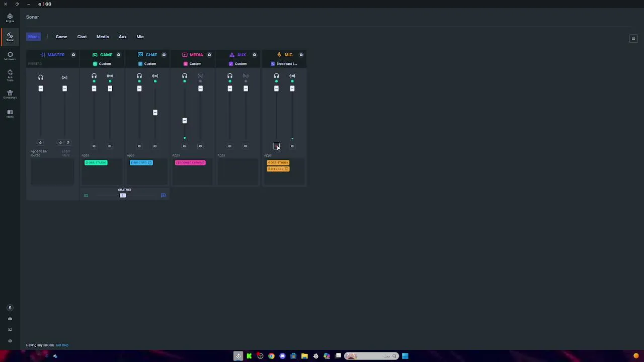Open MEDIA preset Custom dropdown
The width and height of the screenshot is (644, 362).
(x=192, y=64)
